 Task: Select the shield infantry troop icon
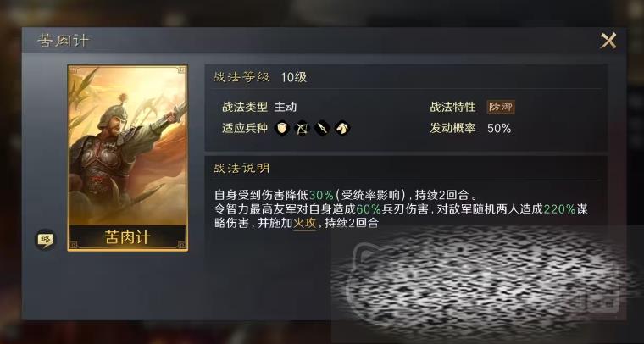281,129
